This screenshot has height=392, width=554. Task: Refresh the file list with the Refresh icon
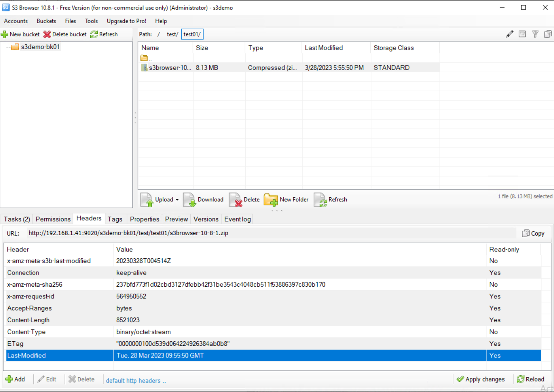click(x=320, y=200)
